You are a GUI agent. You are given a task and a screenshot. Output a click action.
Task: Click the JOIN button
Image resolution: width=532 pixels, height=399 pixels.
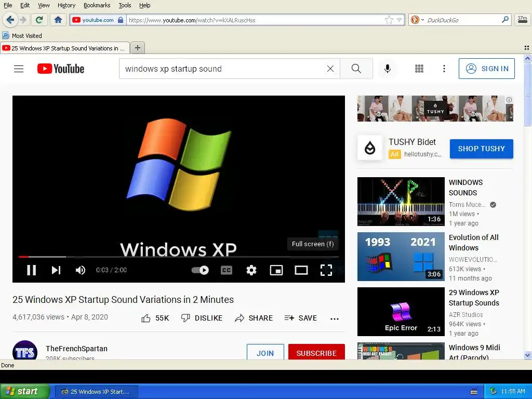[x=265, y=352]
